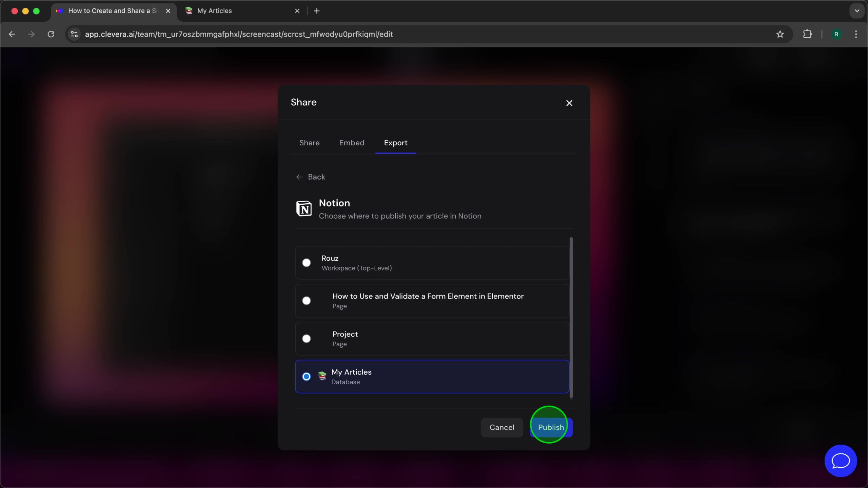The image size is (868, 488).
Task: Click the site information icon in address bar
Action: tap(74, 34)
